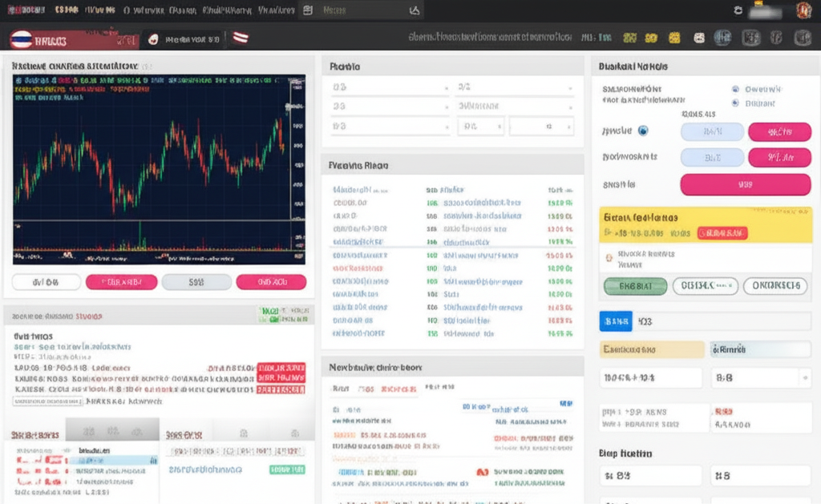The height and width of the screenshot is (504, 821).
Task: Click the settings gear icon at top right
Action: click(738, 10)
